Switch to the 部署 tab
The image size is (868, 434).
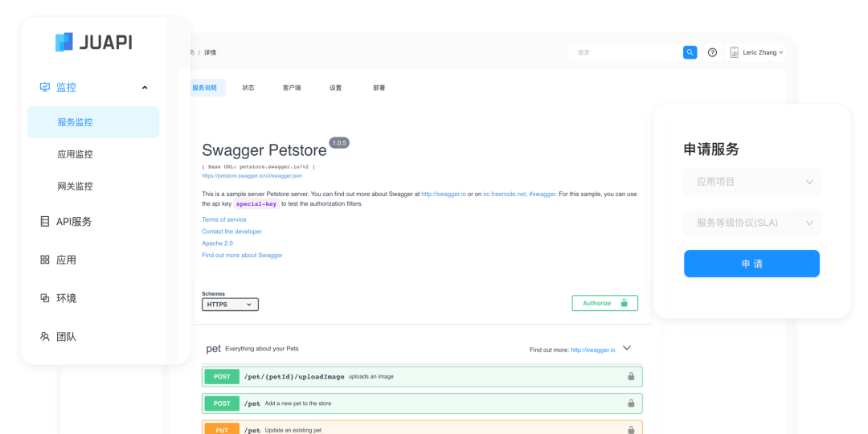tap(379, 88)
